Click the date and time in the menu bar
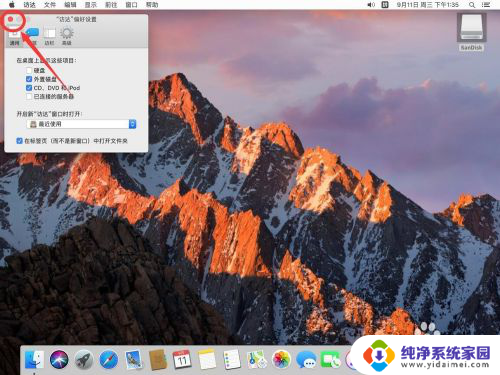This screenshot has height=375, width=500. pos(428,5)
